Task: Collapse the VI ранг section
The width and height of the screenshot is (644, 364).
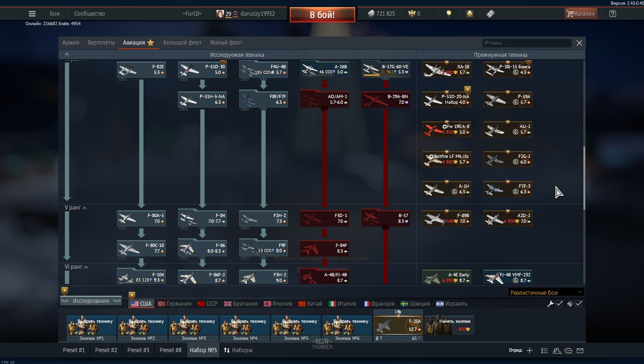Action: [x=77, y=267]
